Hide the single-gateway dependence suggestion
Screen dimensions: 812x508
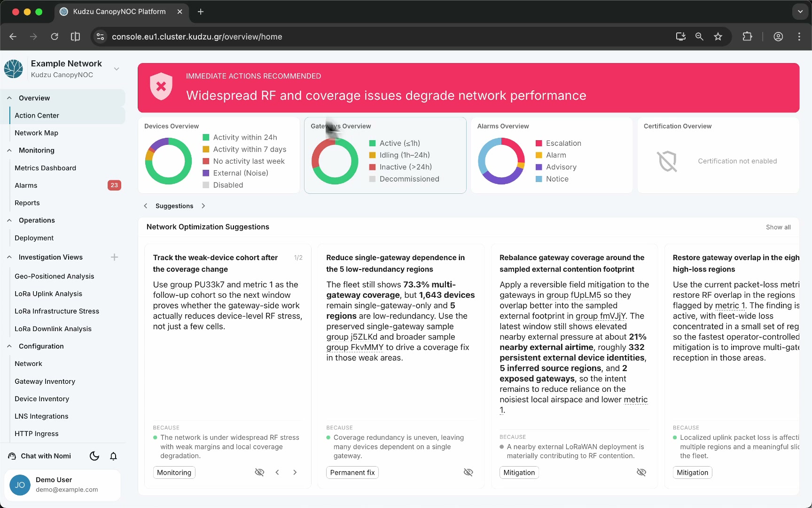(x=468, y=472)
